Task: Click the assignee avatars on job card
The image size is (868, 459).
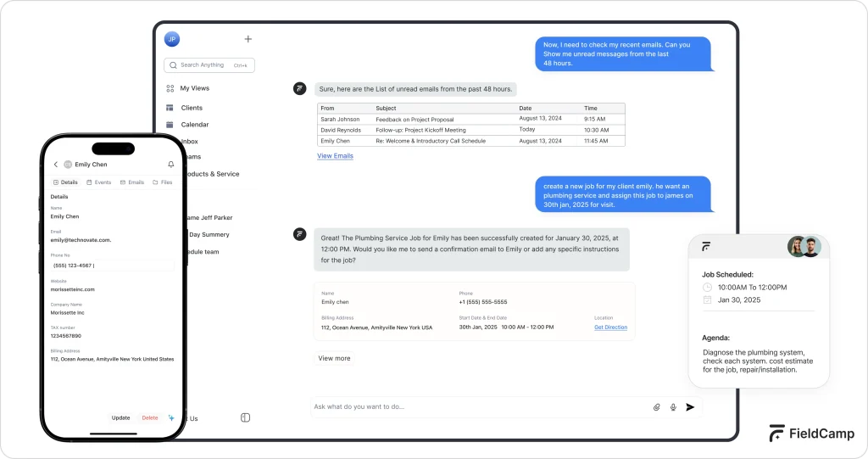Action: (804, 247)
